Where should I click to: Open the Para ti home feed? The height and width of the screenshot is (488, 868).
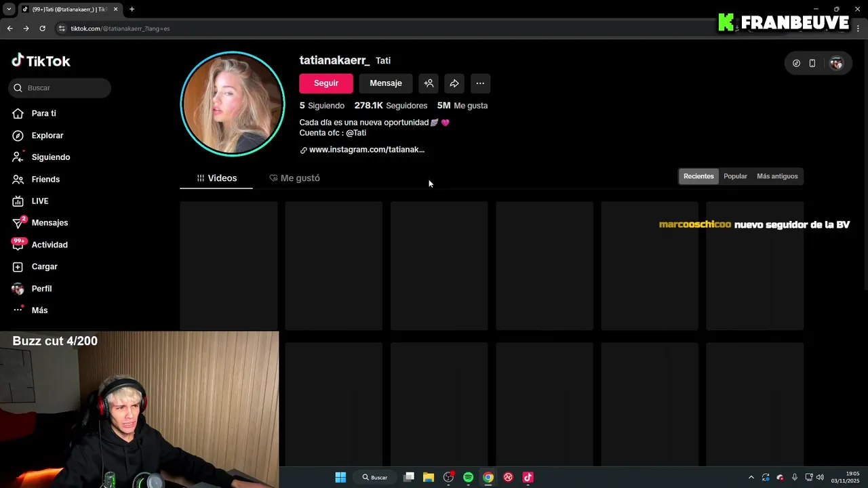(x=43, y=113)
